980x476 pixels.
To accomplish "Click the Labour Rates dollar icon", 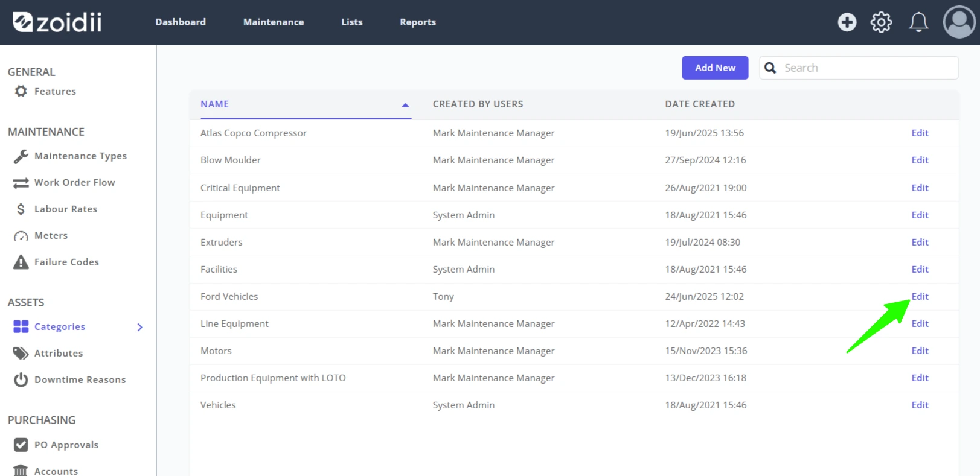I will (21, 209).
